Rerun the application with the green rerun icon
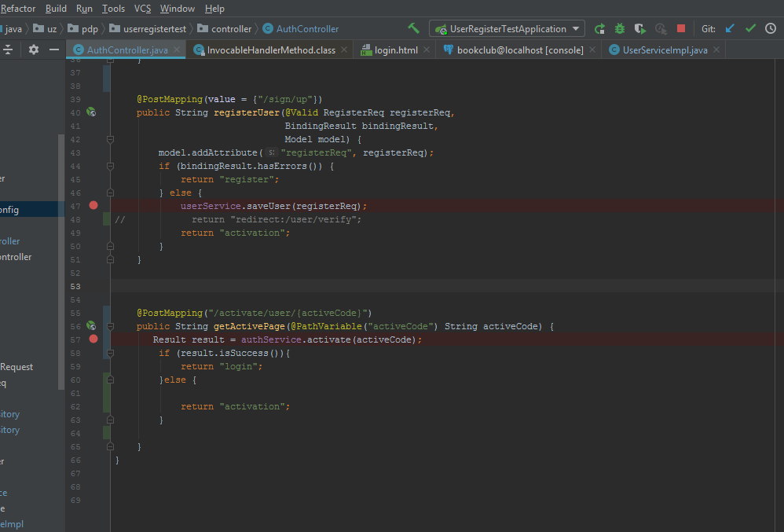This screenshot has width=784, height=532. pos(599,28)
